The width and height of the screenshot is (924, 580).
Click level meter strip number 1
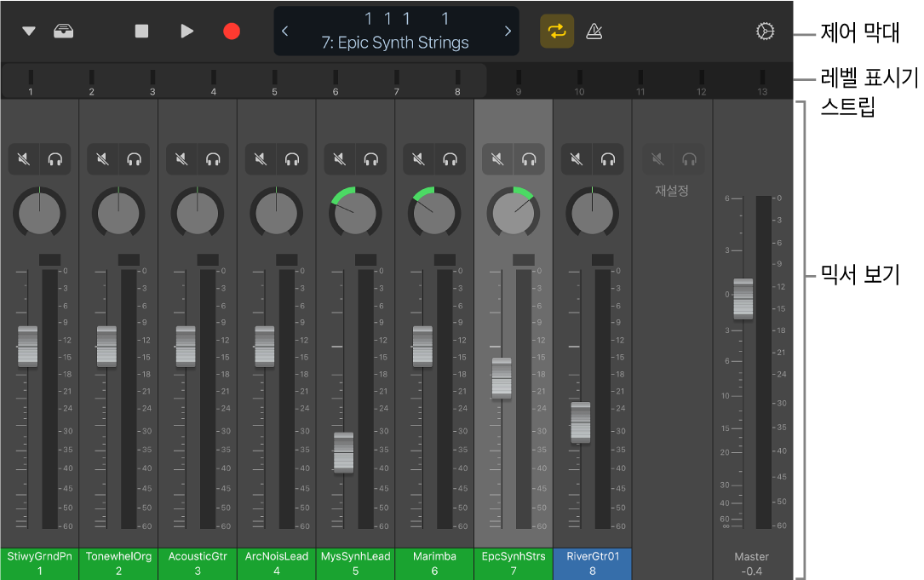point(31,83)
